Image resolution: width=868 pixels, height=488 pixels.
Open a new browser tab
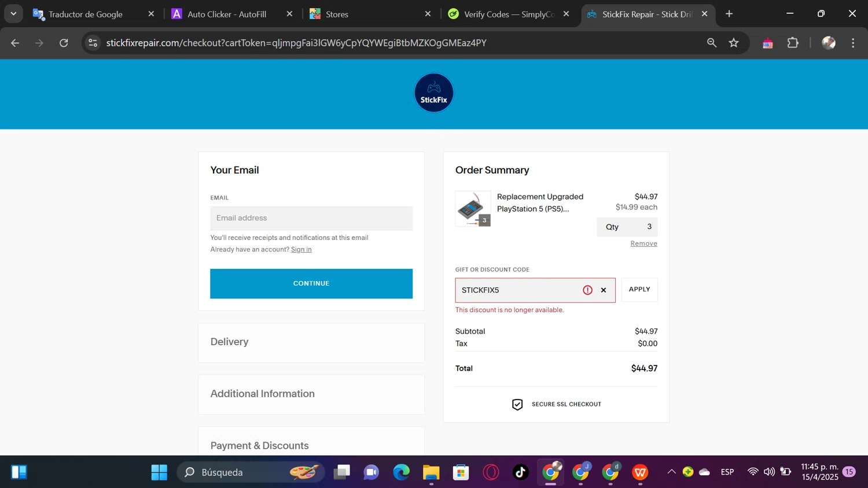click(x=729, y=14)
